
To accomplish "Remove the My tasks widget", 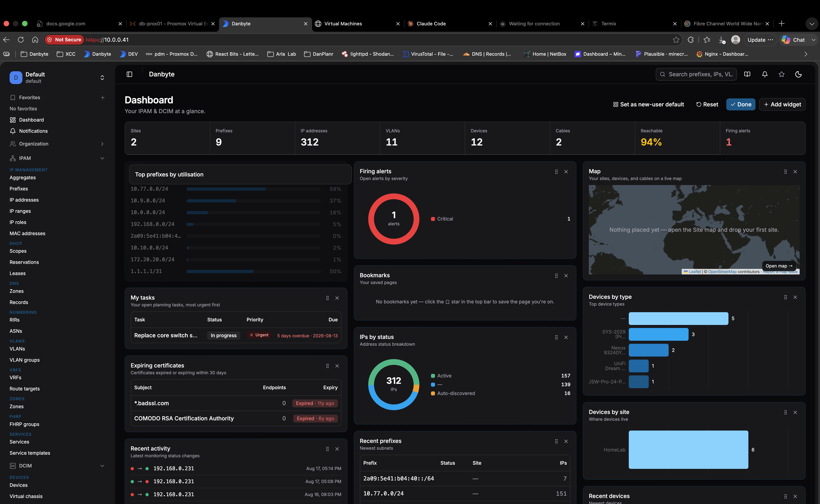I will (337, 298).
